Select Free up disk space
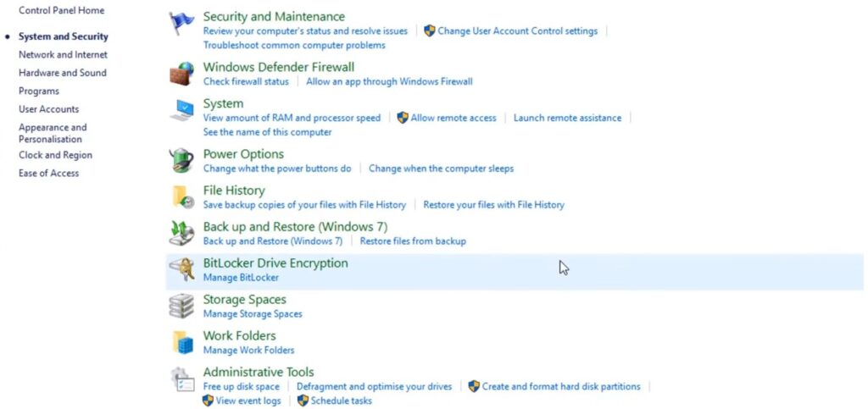 click(242, 386)
